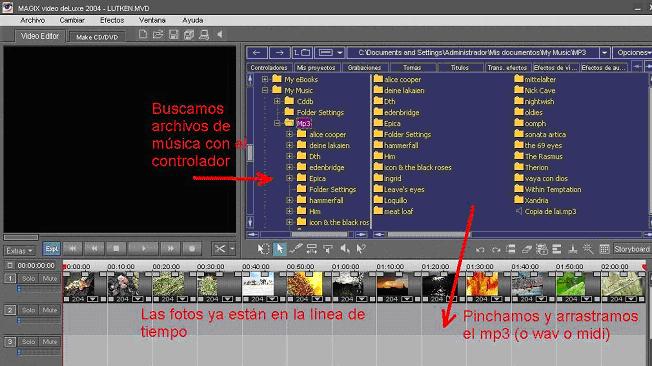Save project using the floppy disk icon
The height and width of the screenshot is (366, 652).
pos(174,35)
